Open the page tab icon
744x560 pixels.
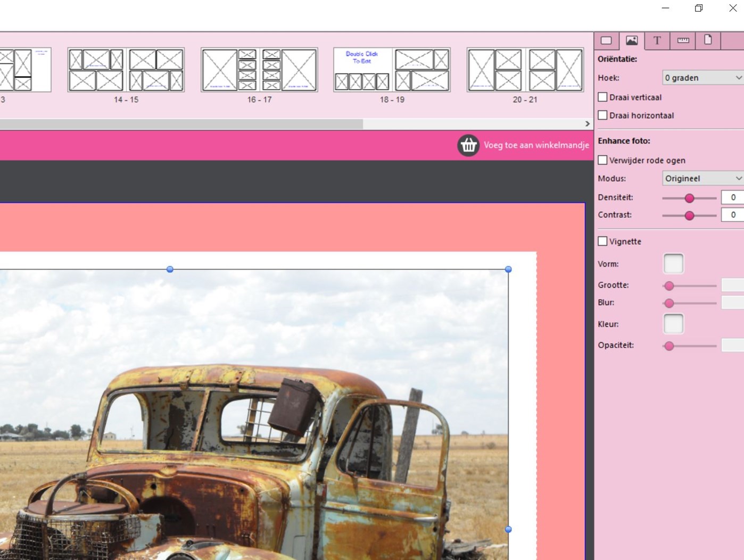708,40
